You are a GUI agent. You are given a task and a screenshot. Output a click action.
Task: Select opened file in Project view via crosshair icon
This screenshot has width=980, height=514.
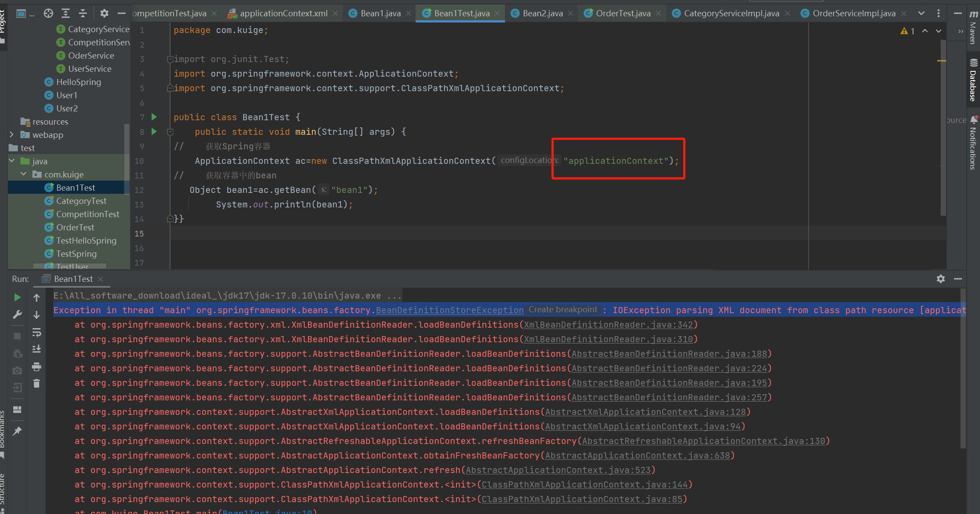pyautogui.click(x=48, y=13)
